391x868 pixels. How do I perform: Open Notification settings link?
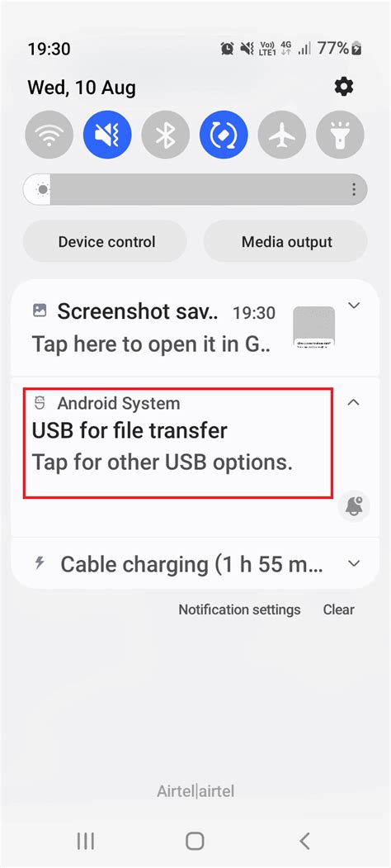239,609
